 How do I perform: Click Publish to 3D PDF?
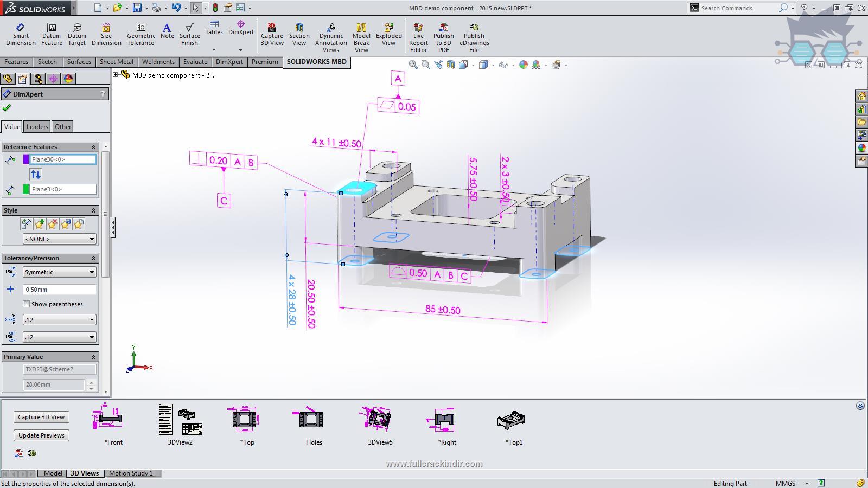443,38
